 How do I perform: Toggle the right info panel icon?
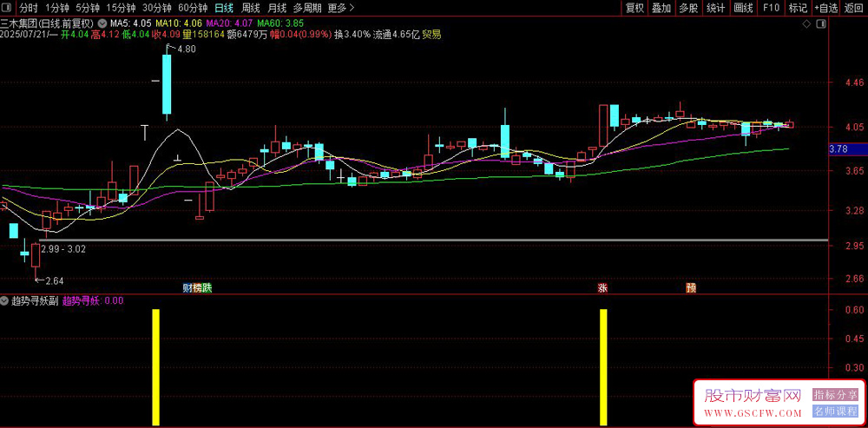[821, 24]
